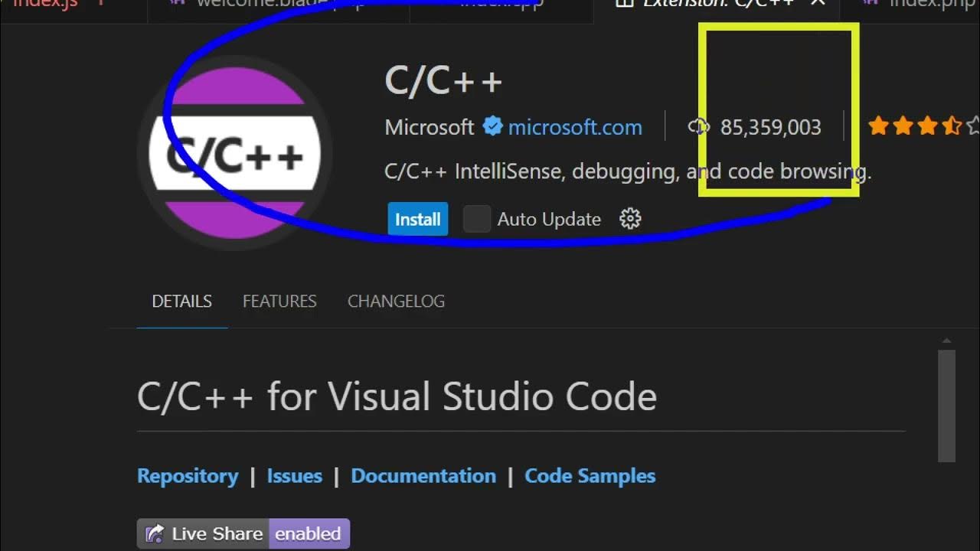The height and width of the screenshot is (551, 980).
Task: Open the microsoft.com publisher link
Action: pyautogui.click(x=575, y=127)
